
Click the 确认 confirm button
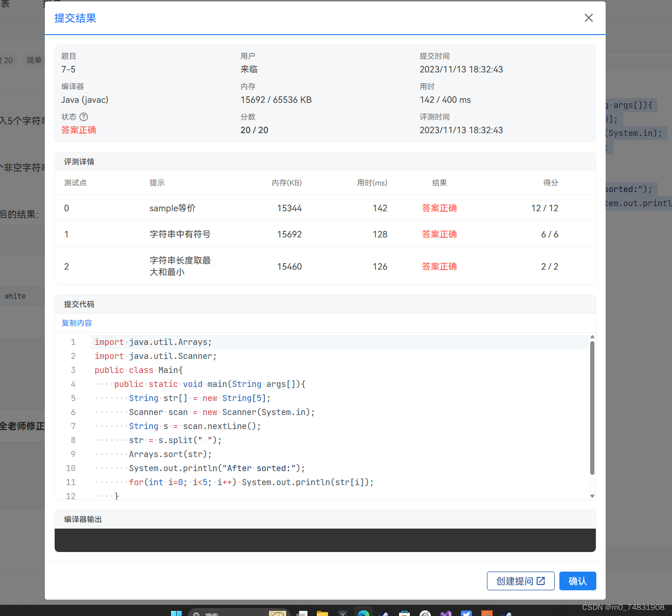578,581
